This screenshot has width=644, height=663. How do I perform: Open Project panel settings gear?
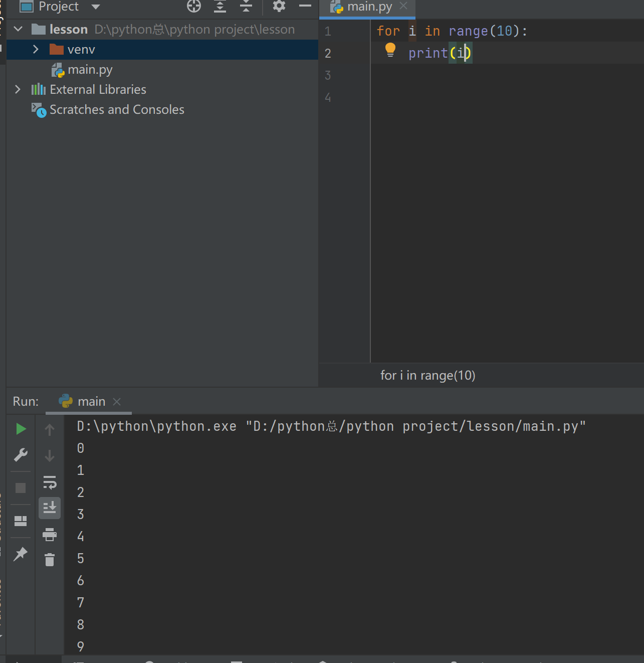pos(279,7)
